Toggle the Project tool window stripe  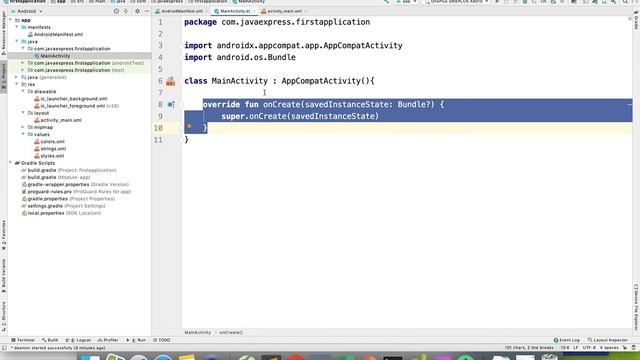[x=4, y=78]
